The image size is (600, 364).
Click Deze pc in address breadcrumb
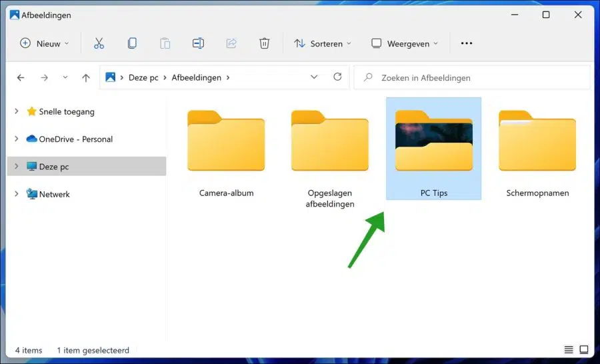point(143,78)
